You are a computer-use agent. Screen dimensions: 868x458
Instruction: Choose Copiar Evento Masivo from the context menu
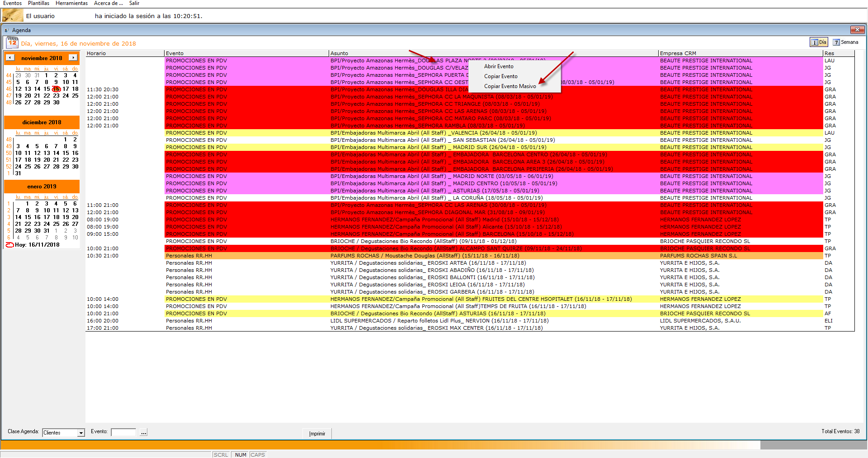(510, 86)
